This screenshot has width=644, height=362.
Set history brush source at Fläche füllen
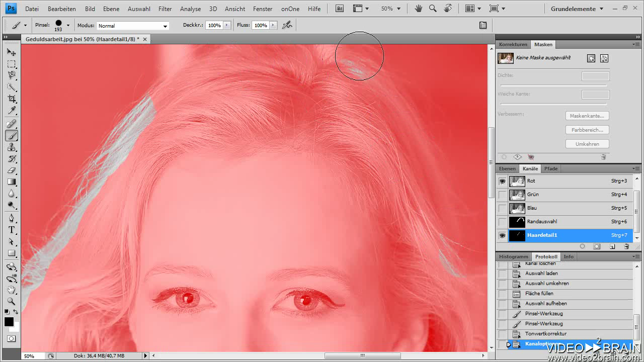tap(502, 294)
